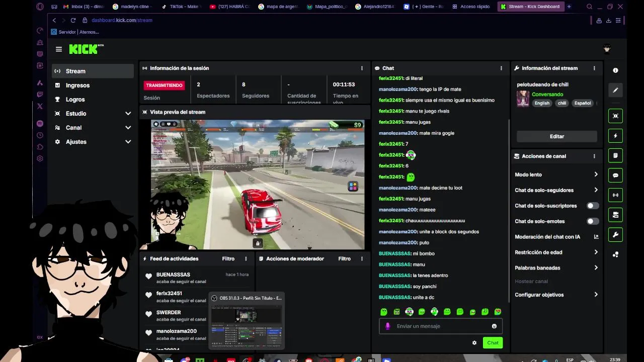Open Restricción de edad options

[x=556, y=252]
